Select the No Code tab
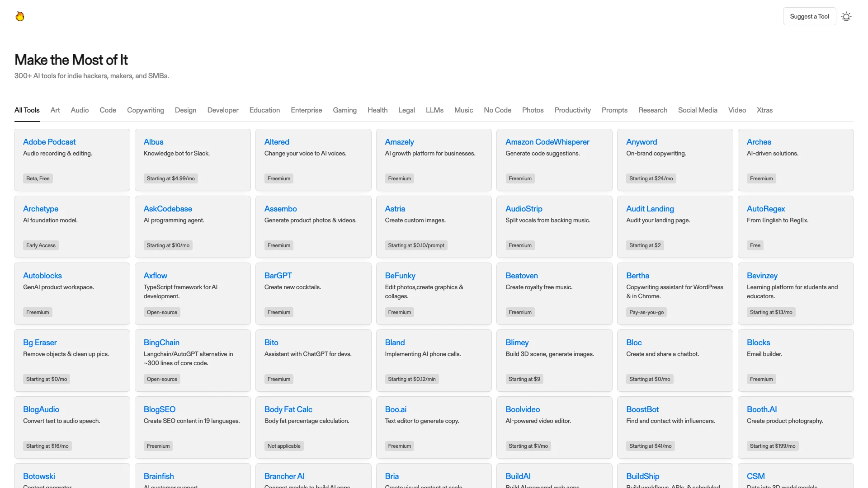Viewport: 868px width, 488px height. (497, 110)
